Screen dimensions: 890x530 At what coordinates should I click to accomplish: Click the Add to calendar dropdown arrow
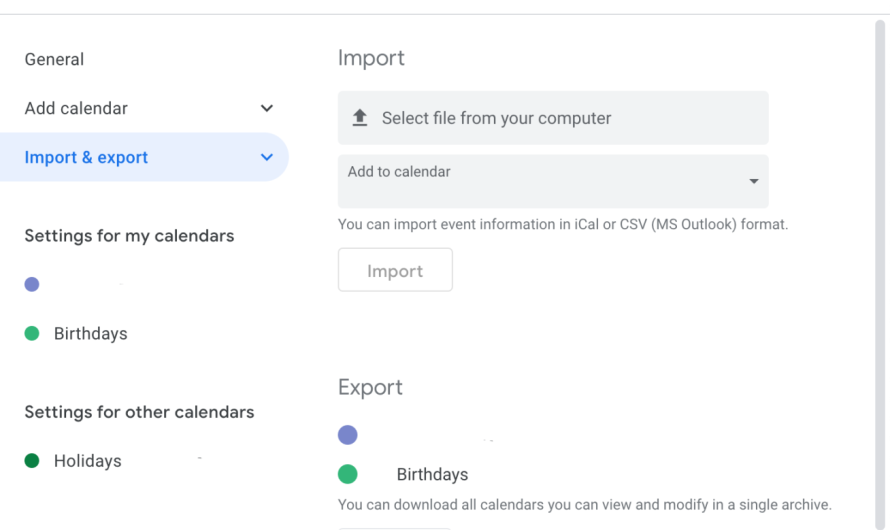click(754, 182)
